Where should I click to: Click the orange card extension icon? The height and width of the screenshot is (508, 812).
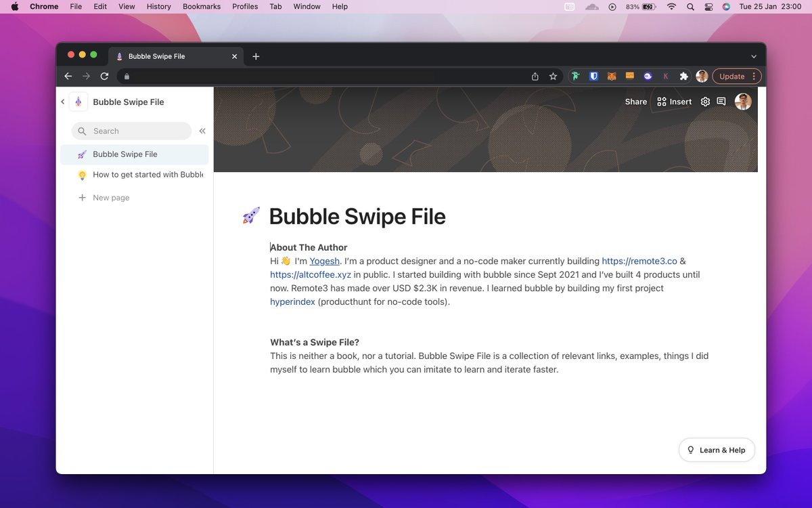coord(630,76)
